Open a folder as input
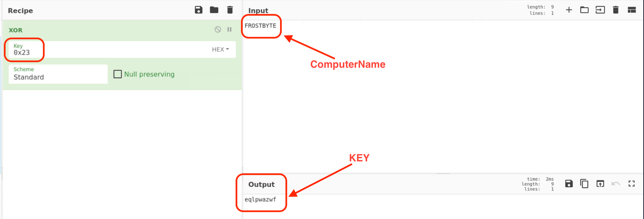This screenshot has width=644, height=219. point(584,10)
